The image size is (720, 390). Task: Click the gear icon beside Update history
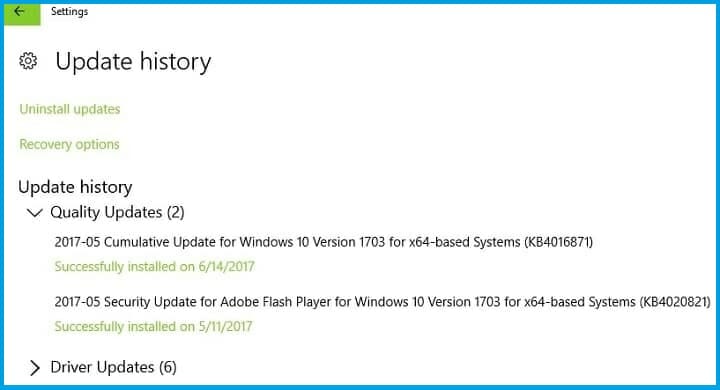click(x=28, y=61)
